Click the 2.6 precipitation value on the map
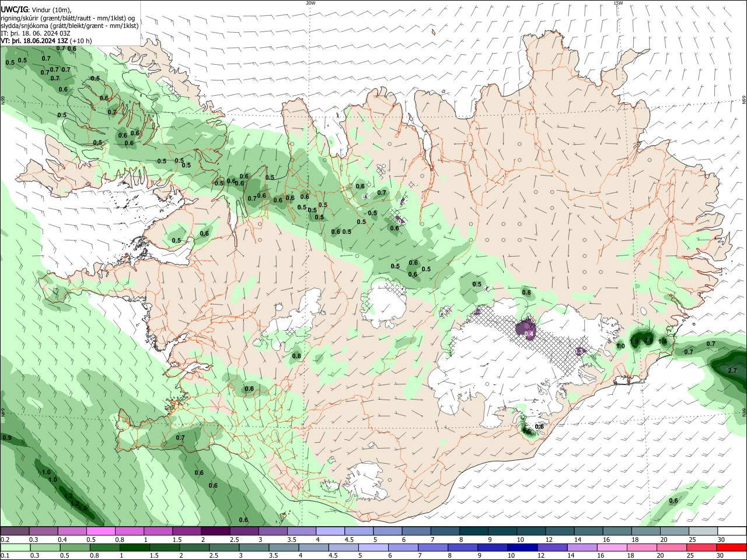747x560 pixels. click(648, 341)
